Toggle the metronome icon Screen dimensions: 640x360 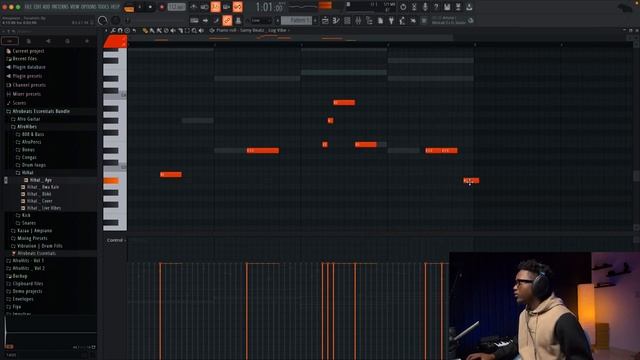pyautogui.click(x=193, y=7)
